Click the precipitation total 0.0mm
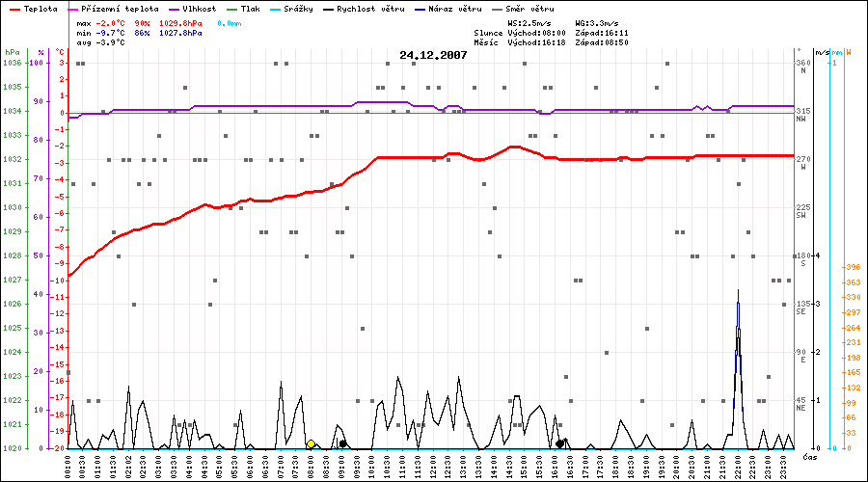 (x=230, y=23)
